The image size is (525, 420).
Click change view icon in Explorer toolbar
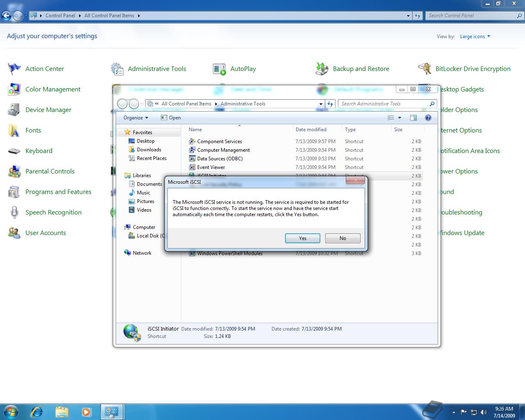point(391,118)
